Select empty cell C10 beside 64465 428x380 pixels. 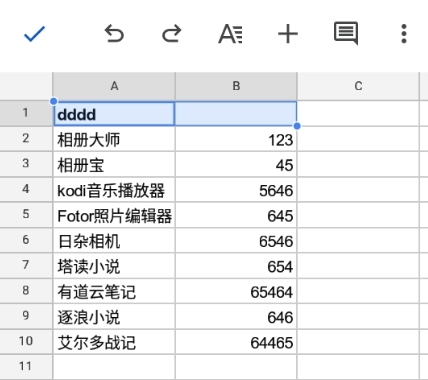(358, 341)
